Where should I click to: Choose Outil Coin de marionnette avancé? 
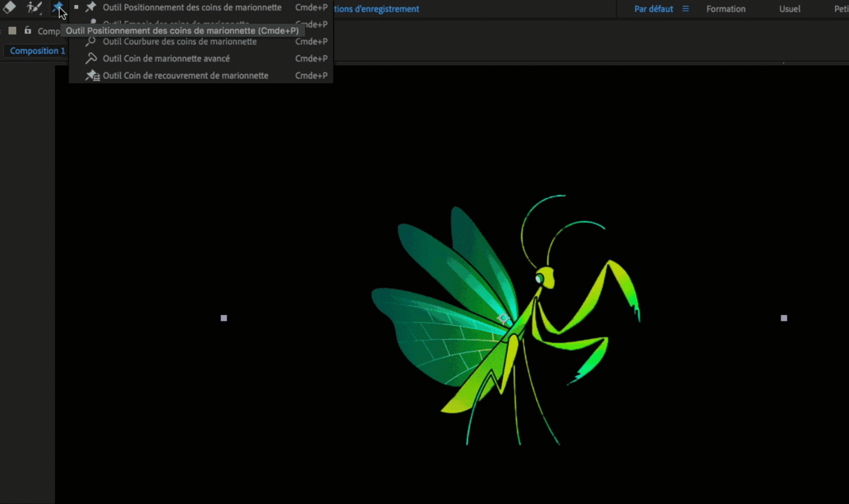(x=166, y=58)
